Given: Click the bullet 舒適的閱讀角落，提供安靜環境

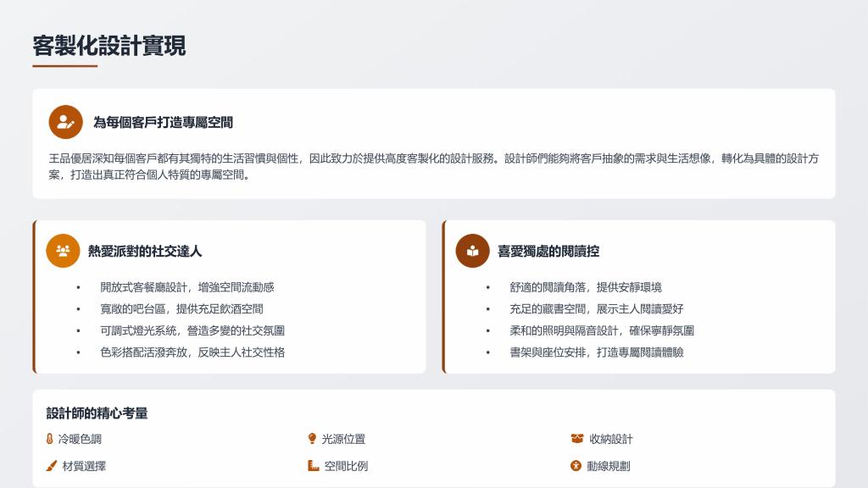Looking at the screenshot, I should click(x=586, y=287).
